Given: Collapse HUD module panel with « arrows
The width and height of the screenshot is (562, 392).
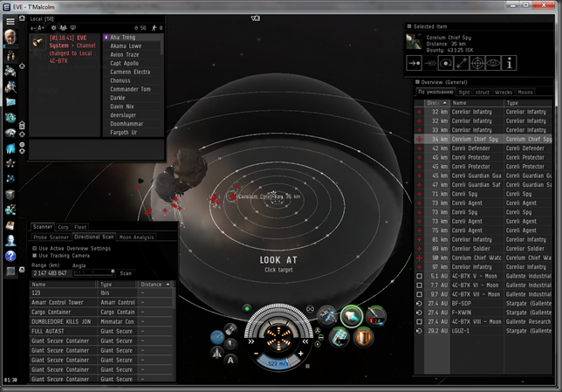Looking at the screenshot, I should pyautogui.click(x=305, y=341).
